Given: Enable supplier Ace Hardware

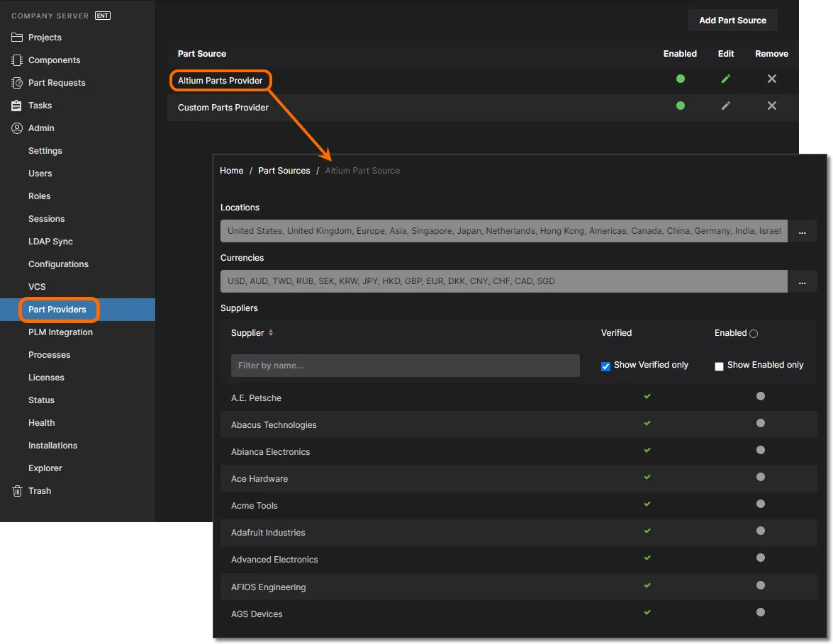Looking at the screenshot, I should click(760, 477).
